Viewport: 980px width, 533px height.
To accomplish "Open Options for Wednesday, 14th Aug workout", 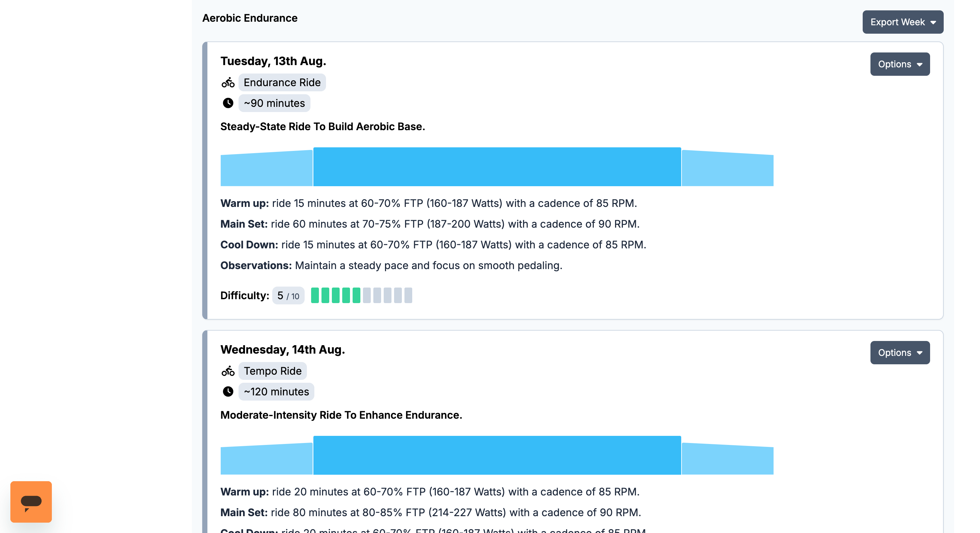I will pos(900,353).
